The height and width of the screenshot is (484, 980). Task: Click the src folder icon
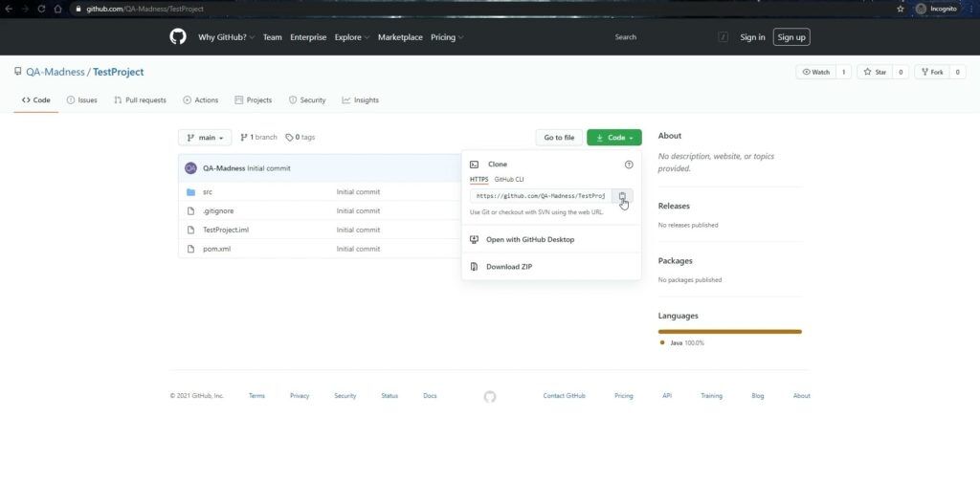(191, 192)
